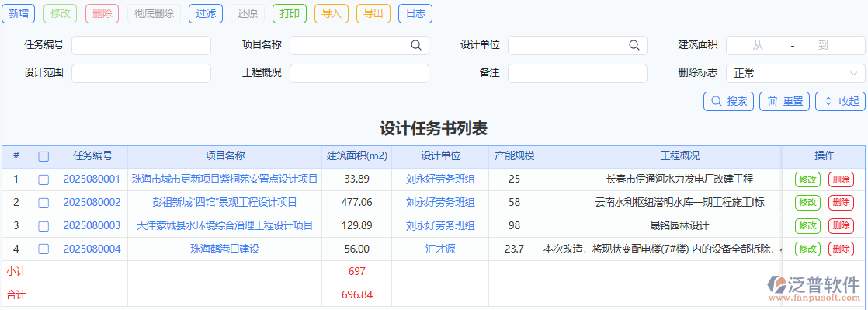Screen dimensions: 868x310
Task: Open project 天津蒙城县水环境综合治理工程设计项目
Action: [224, 226]
